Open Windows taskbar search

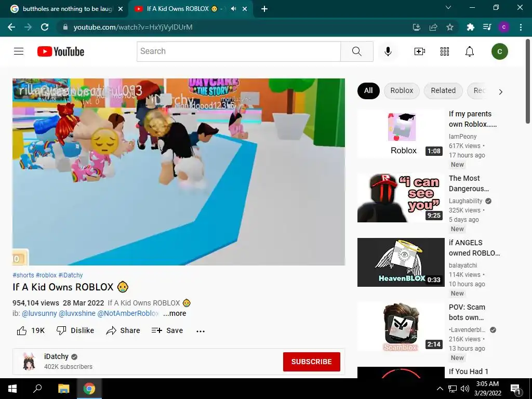coord(37,389)
